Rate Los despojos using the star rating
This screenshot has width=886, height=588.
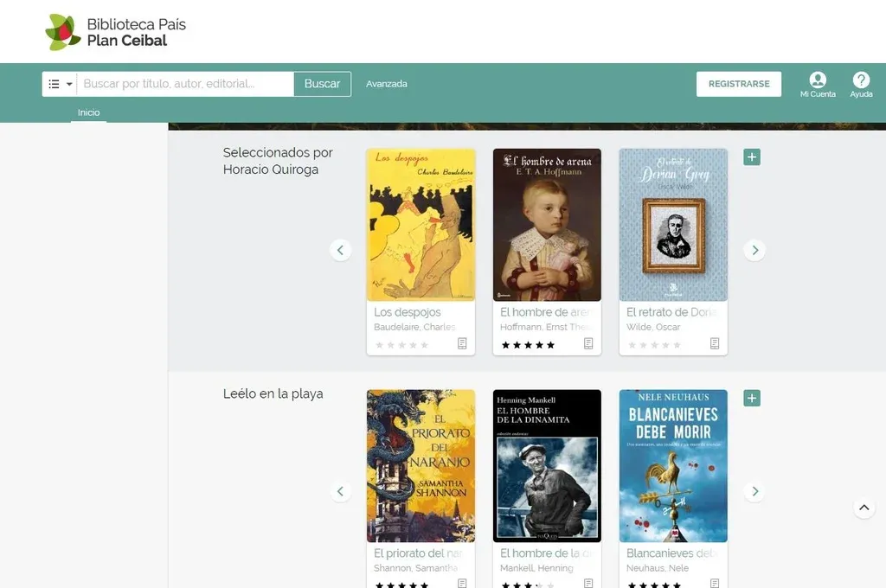click(401, 345)
